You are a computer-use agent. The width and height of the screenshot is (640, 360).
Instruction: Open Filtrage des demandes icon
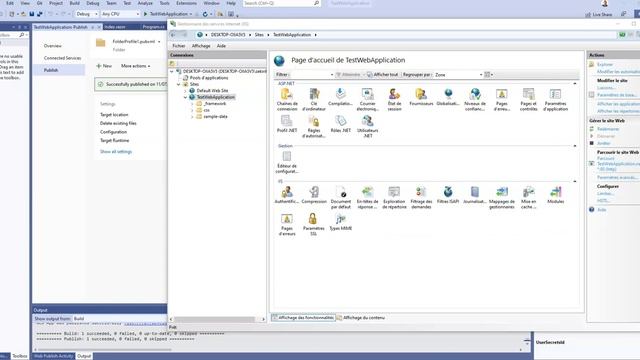(421, 198)
